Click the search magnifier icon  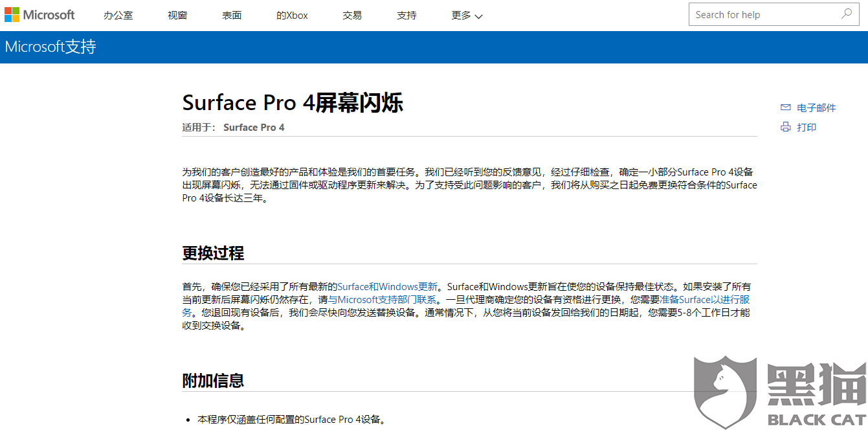pos(847,14)
